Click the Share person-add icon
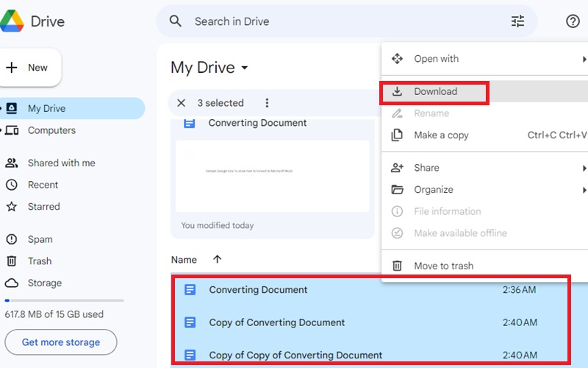Image resolution: width=588 pixels, height=368 pixels. pyautogui.click(x=397, y=168)
